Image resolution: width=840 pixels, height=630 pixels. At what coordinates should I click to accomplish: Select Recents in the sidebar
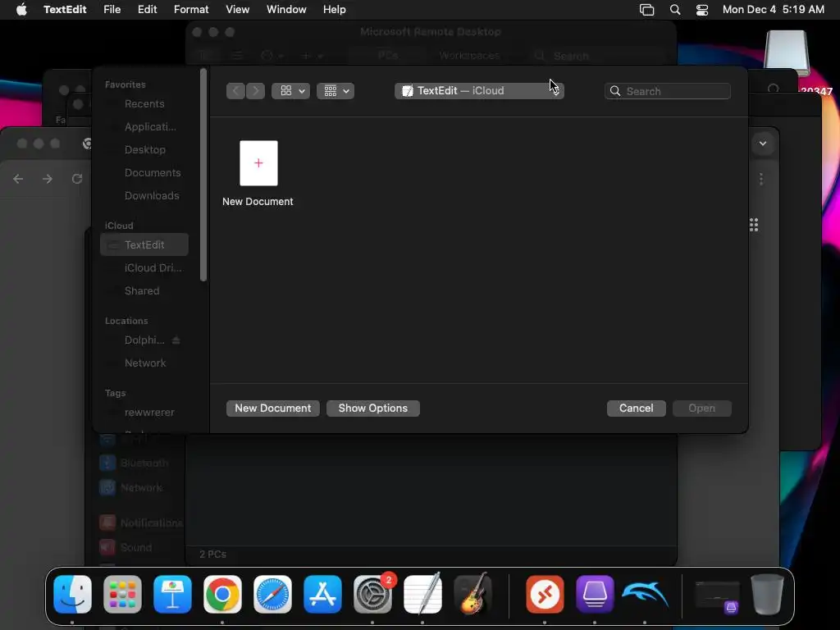[x=144, y=104]
